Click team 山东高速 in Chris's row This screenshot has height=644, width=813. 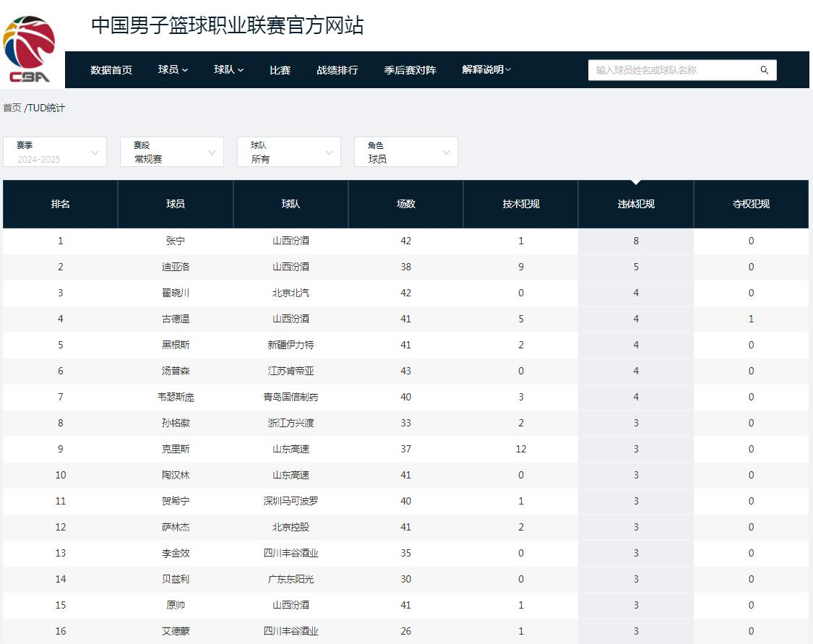291,449
